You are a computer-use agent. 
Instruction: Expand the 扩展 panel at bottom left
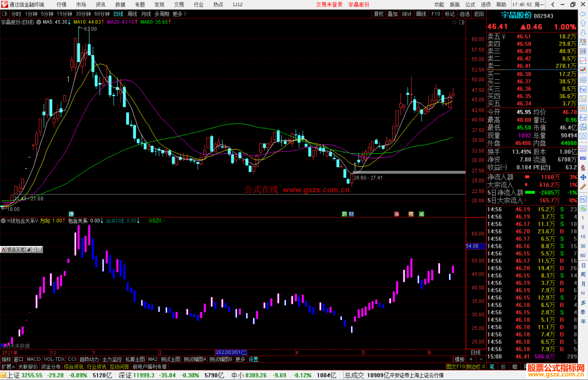coord(8,367)
